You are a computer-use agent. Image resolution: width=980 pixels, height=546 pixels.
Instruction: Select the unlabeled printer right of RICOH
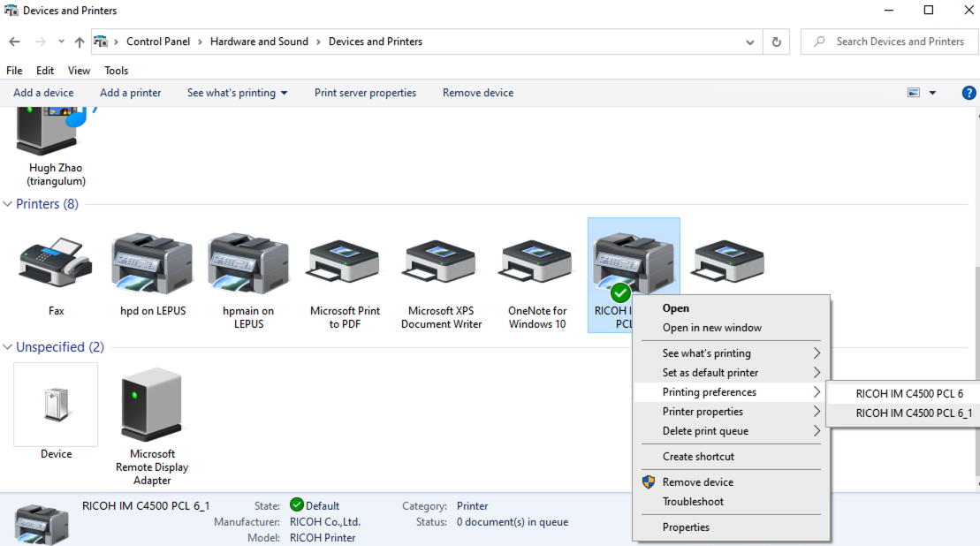728,262
